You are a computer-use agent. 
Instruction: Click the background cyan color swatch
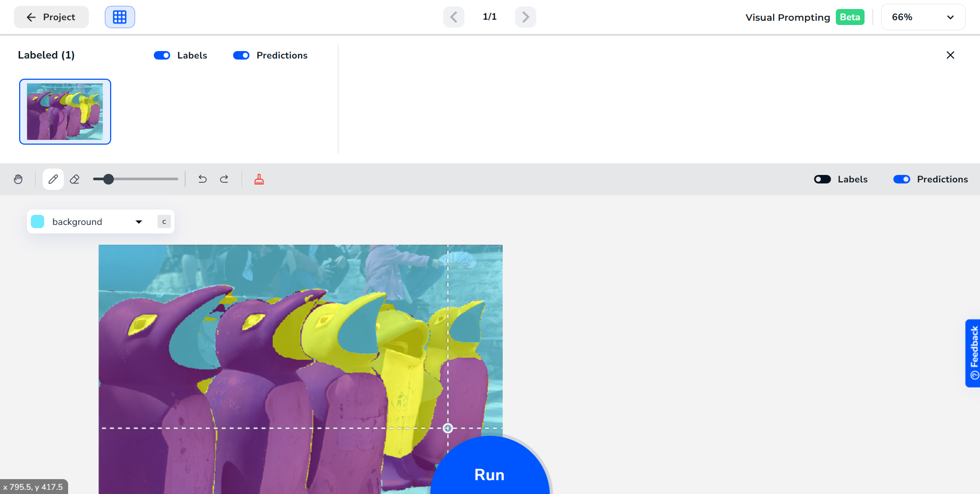click(38, 222)
